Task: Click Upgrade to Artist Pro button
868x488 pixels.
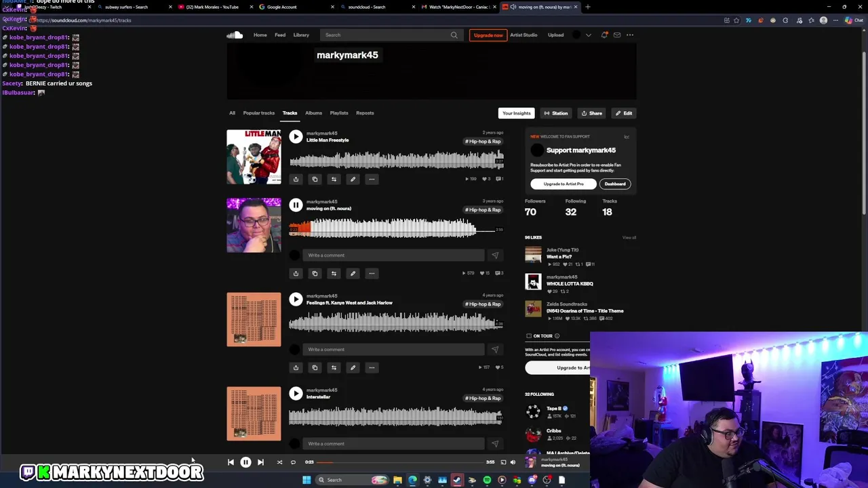Action: coord(563,184)
